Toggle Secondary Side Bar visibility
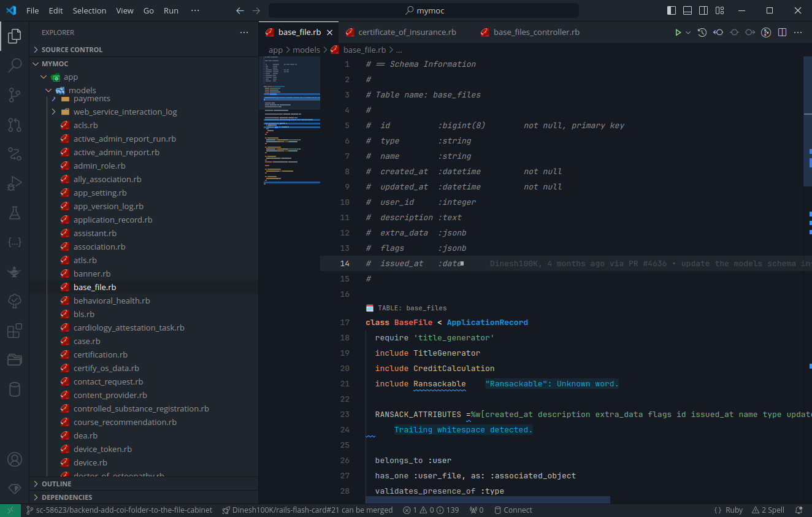Image resolution: width=812 pixels, height=517 pixels. coord(703,10)
